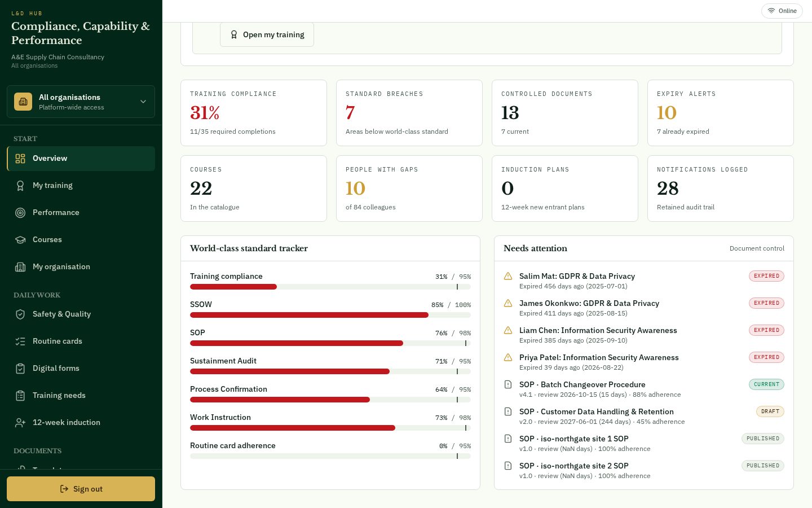Click the People With Gaps count 10

coord(356,189)
